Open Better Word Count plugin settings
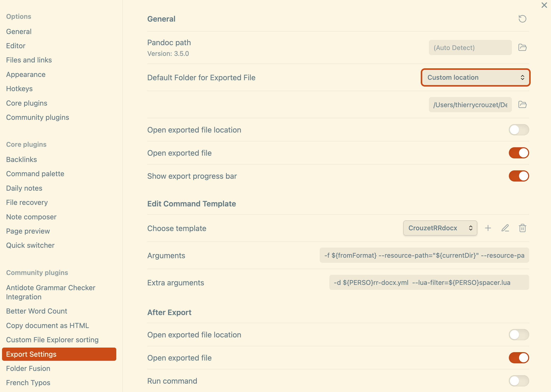The width and height of the screenshot is (551, 392). 37,311
